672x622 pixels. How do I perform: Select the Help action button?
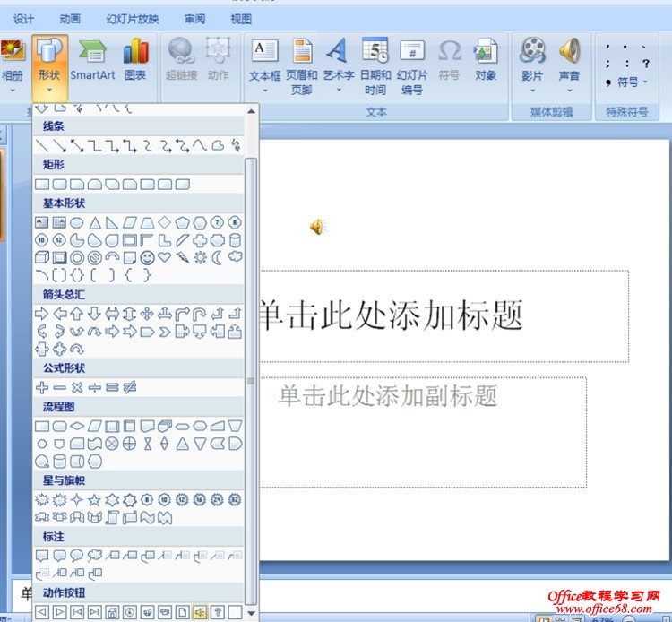[x=218, y=612]
